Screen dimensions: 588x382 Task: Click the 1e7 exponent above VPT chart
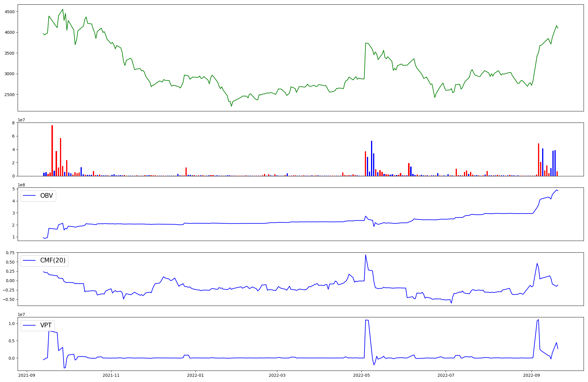click(21, 314)
